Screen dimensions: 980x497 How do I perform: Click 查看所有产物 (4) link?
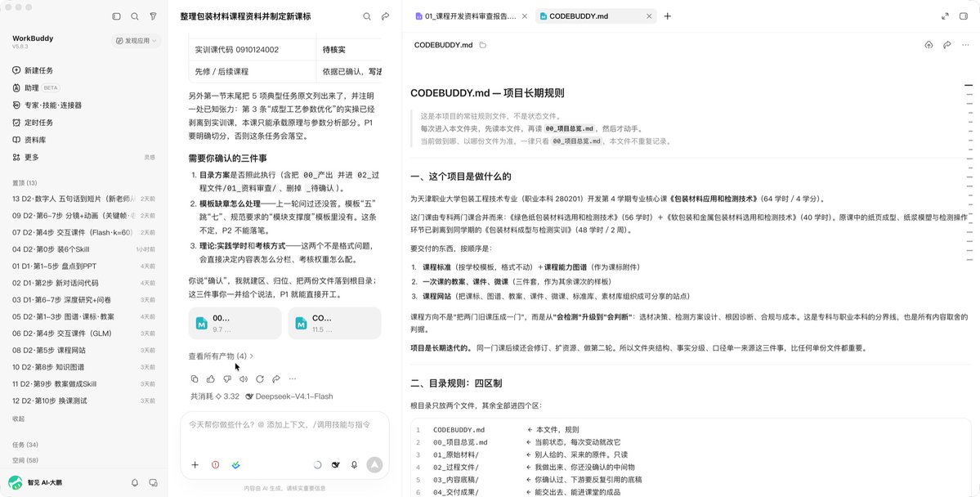click(221, 356)
